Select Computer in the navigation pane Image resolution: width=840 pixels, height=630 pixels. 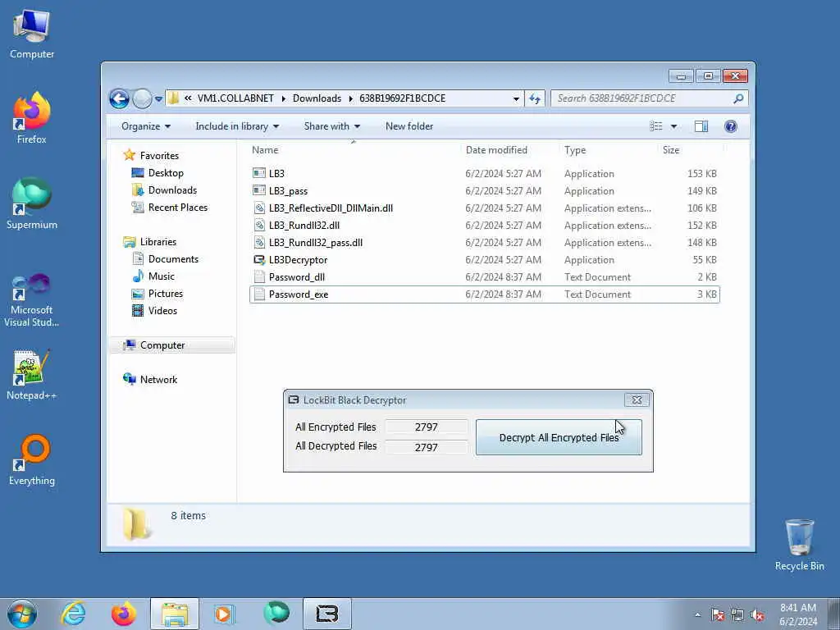click(x=172, y=345)
